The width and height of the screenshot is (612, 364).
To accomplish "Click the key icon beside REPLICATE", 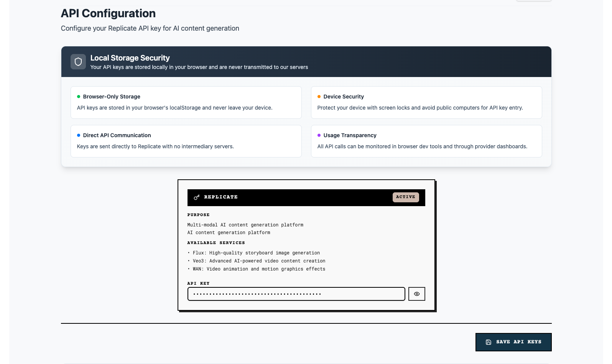I will (197, 197).
